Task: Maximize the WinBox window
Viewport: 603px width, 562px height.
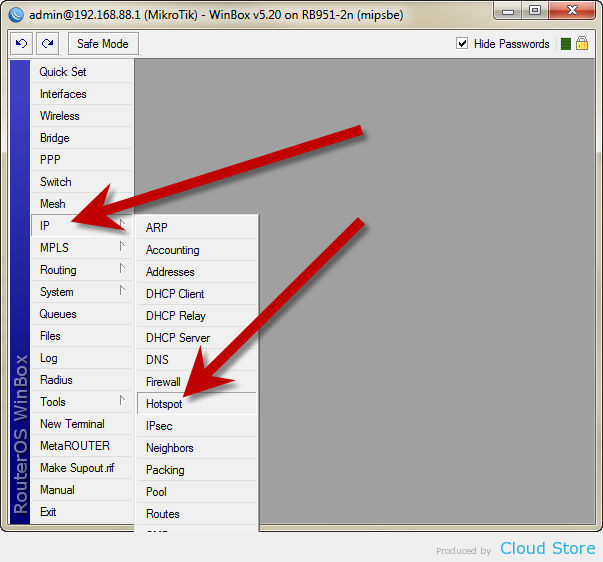Action: click(x=535, y=11)
